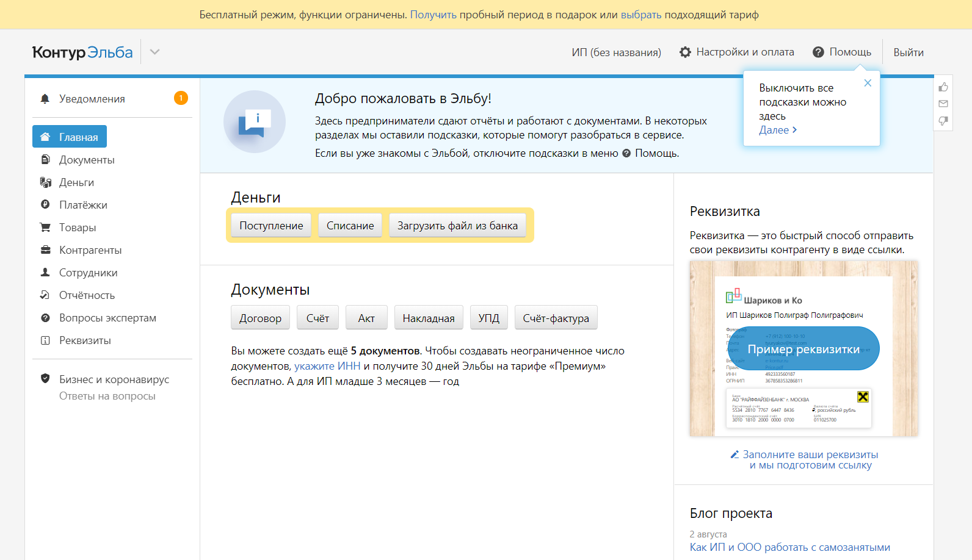Open Настройки и оплата
The image size is (972, 560).
click(737, 52)
